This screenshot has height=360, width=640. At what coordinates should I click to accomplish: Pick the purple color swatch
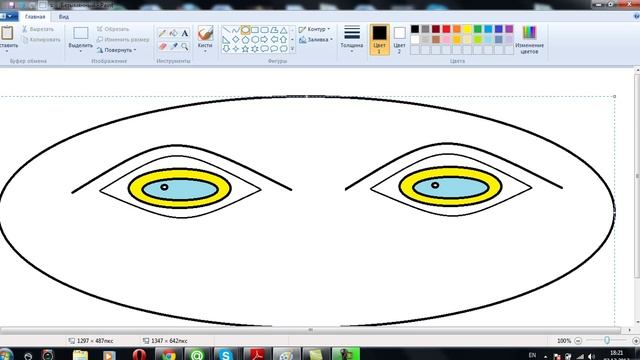point(509,29)
